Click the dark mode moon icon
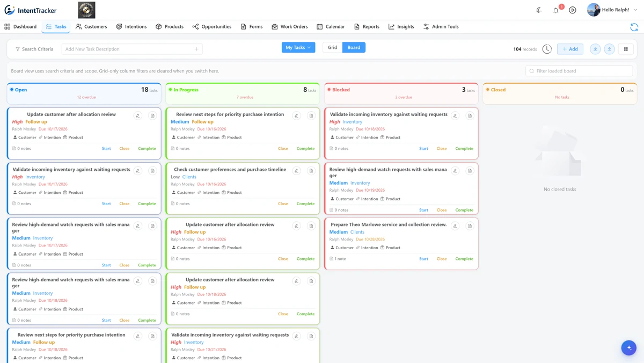 [539, 10]
